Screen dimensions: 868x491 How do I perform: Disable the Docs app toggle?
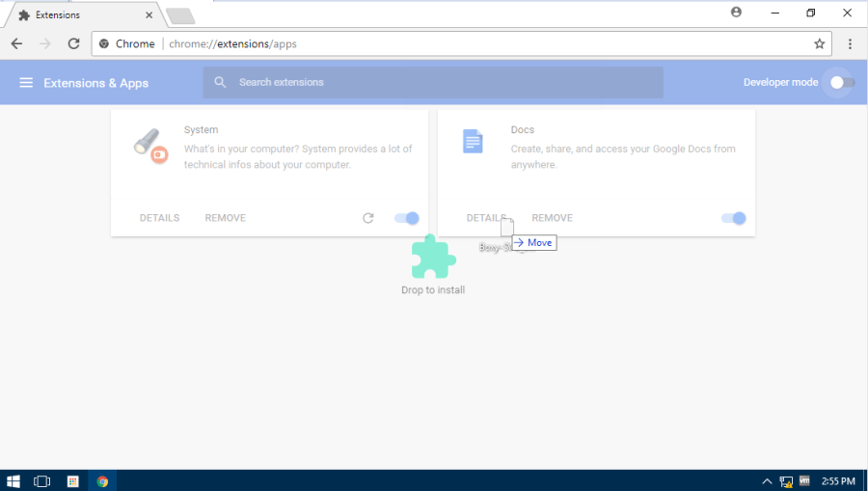(x=733, y=218)
